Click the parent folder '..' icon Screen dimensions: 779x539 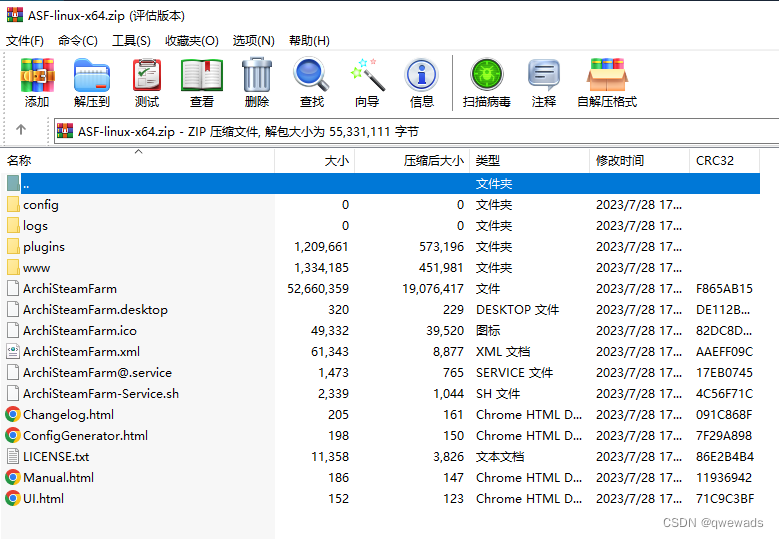(13, 183)
